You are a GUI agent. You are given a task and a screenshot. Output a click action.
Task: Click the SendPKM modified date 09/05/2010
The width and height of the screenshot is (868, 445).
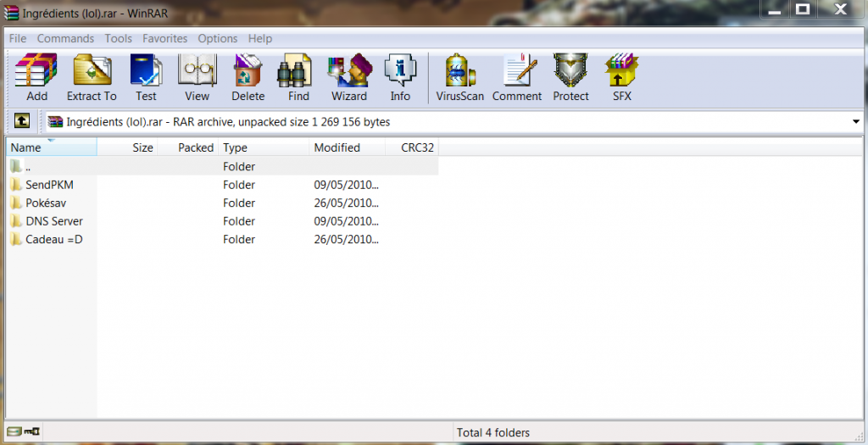point(346,184)
